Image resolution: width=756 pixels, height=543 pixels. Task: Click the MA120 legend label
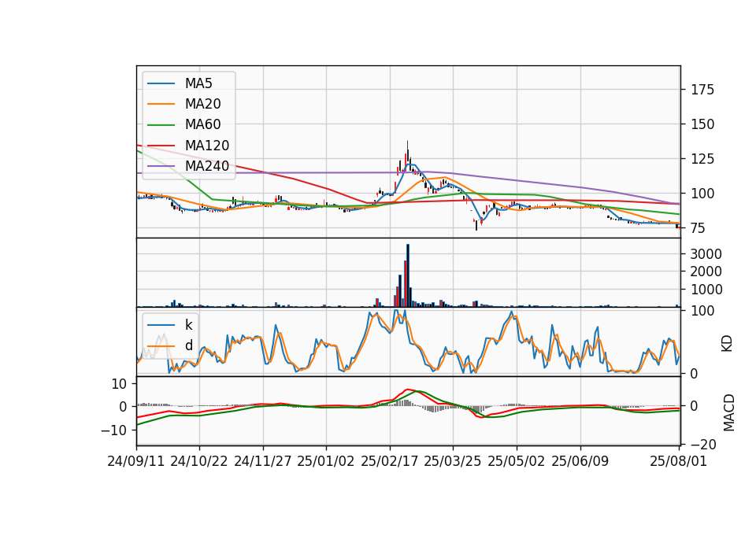(x=207, y=146)
